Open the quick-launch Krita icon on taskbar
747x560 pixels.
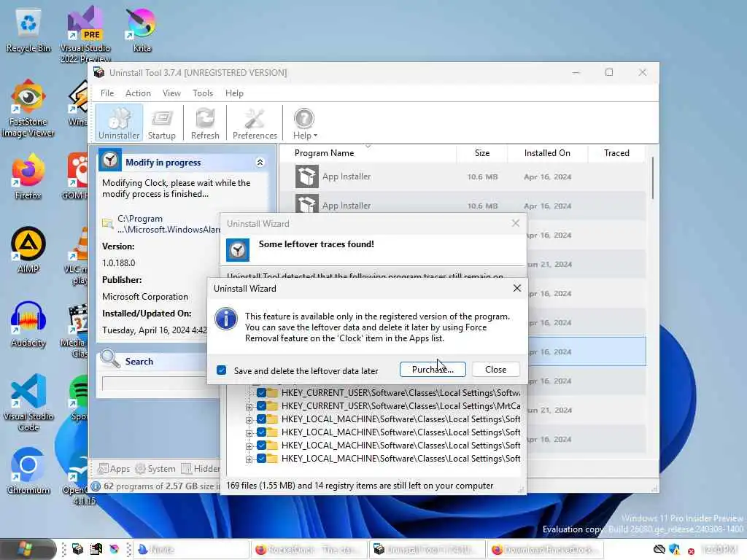pyautogui.click(x=115, y=550)
